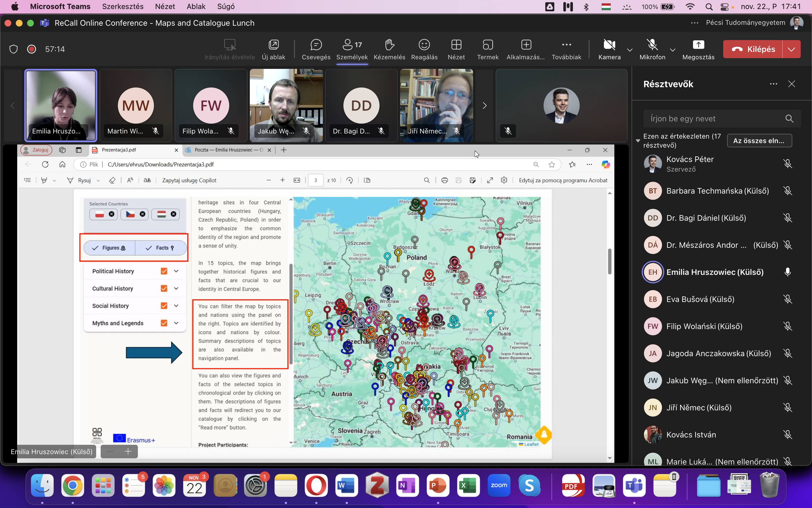The width and height of the screenshot is (812, 508).
Task: Click the 'Írjon be egy nevet' field
Action: (x=722, y=119)
